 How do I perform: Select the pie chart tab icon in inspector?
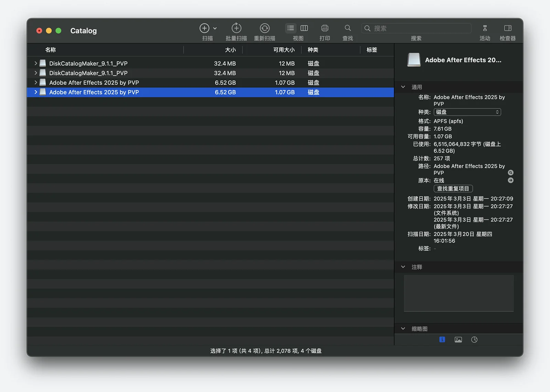coord(474,340)
